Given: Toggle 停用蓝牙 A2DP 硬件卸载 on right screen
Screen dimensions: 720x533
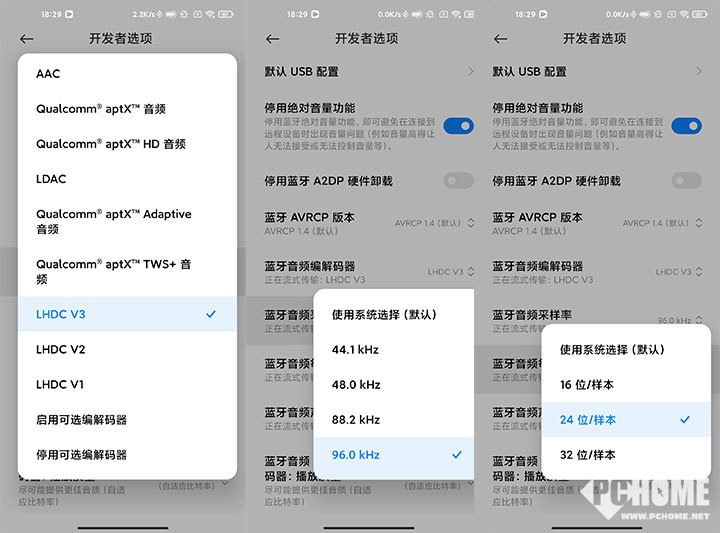Looking at the screenshot, I should point(686,180).
